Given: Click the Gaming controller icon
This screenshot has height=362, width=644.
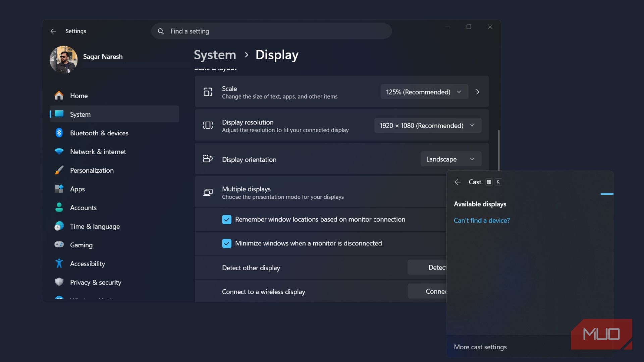Looking at the screenshot, I should tap(59, 245).
